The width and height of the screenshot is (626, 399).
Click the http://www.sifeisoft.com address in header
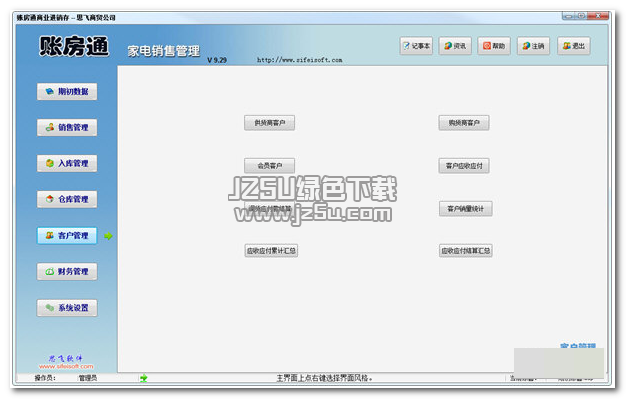(x=299, y=60)
